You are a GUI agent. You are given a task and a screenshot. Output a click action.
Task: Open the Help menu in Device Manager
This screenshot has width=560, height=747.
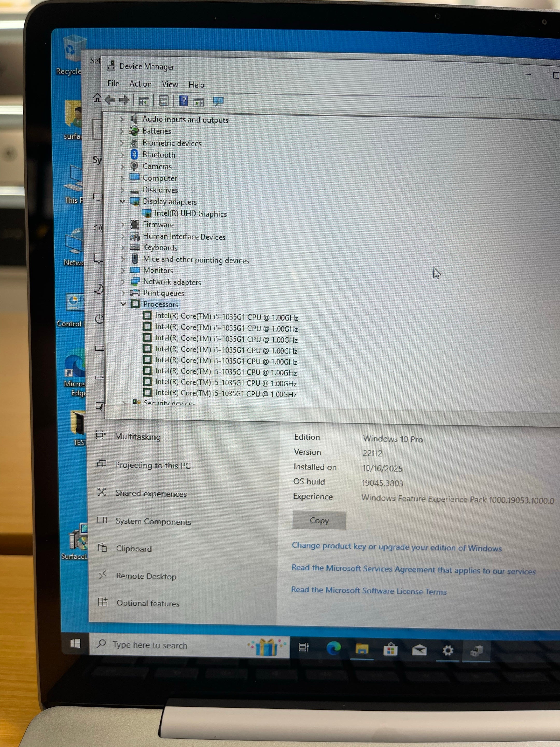click(196, 85)
